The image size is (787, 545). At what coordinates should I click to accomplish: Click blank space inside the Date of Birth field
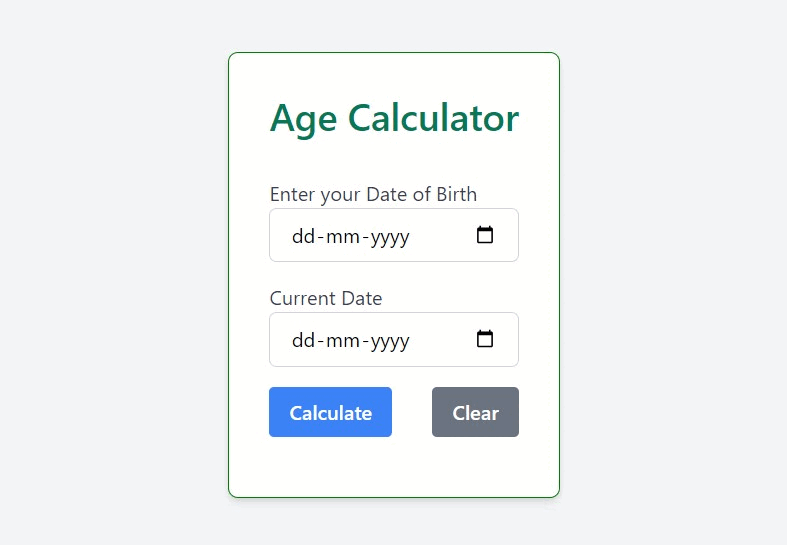[440, 237]
